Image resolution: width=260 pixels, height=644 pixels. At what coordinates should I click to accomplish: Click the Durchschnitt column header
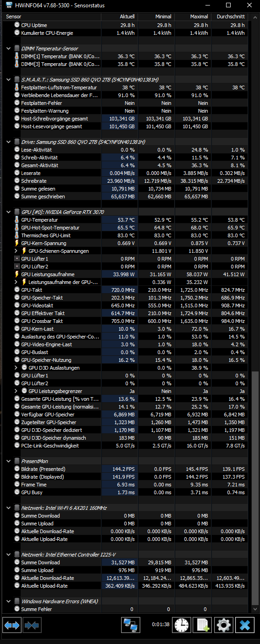click(229, 16)
